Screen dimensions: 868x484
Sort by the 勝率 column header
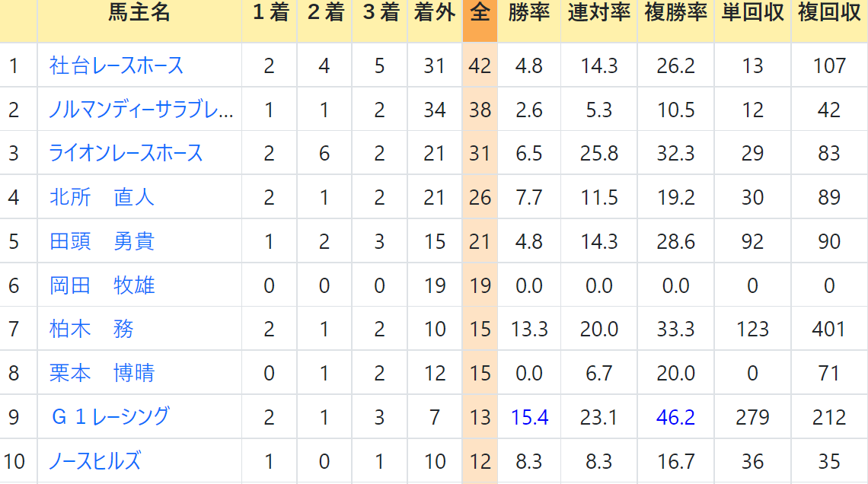(528, 12)
